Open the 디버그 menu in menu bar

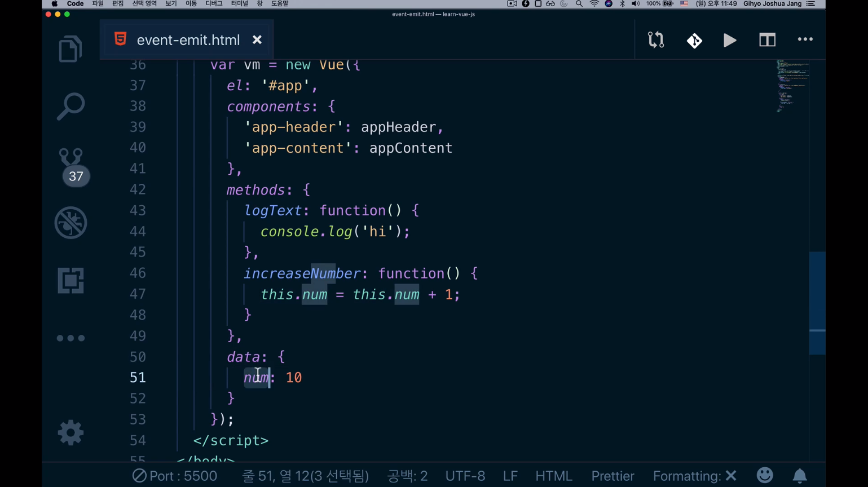pyautogui.click(x=214, y=4)
